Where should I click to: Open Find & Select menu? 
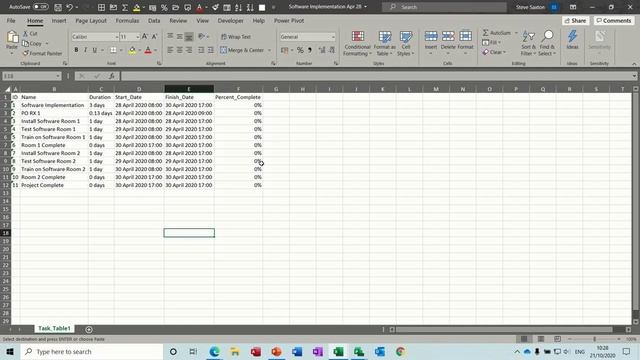click(x=547, y=43)
